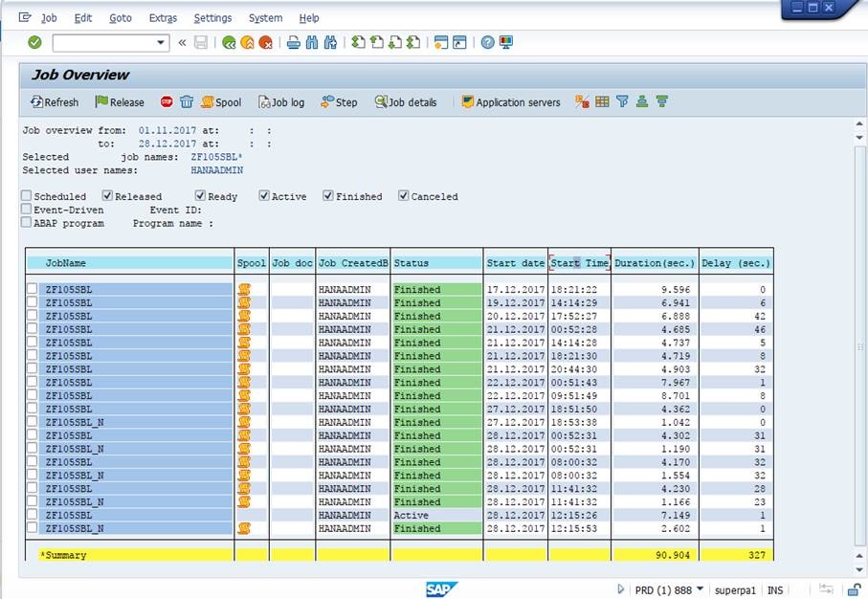Click the trash can delete job icon
The width and height of the screenshot is (868, 599).
(x=187, y=101)
